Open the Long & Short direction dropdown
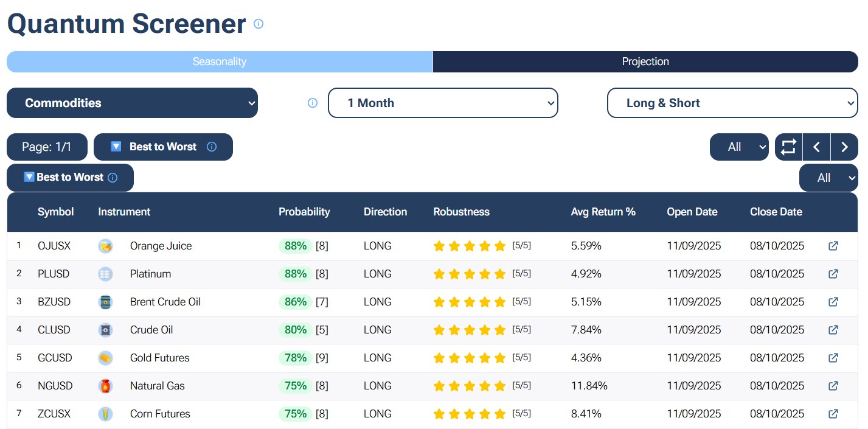The width and height of the screenshot is (868, 429). [732, 103]
